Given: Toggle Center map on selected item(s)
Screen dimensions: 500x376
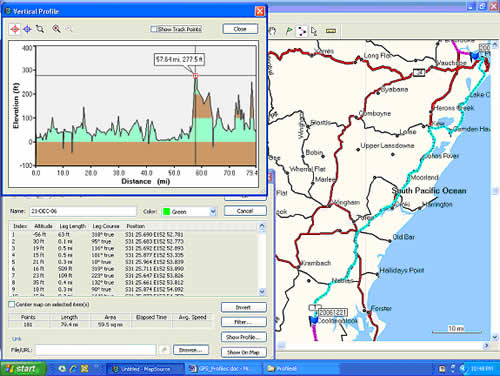Looking at the screenshot, I should pos(12,304).
